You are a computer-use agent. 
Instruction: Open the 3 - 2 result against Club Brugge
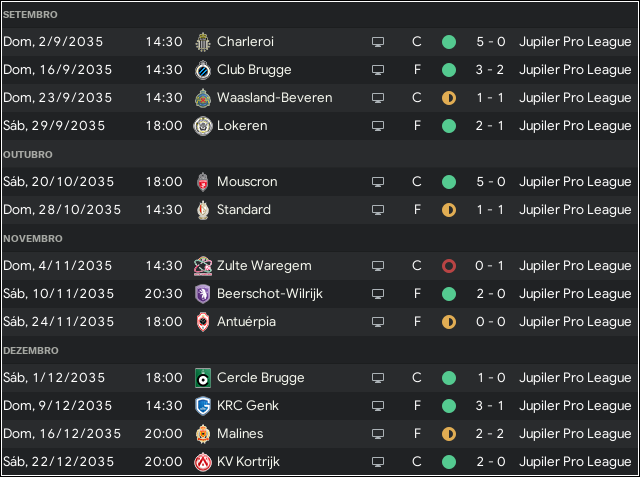tap(490, 70)
